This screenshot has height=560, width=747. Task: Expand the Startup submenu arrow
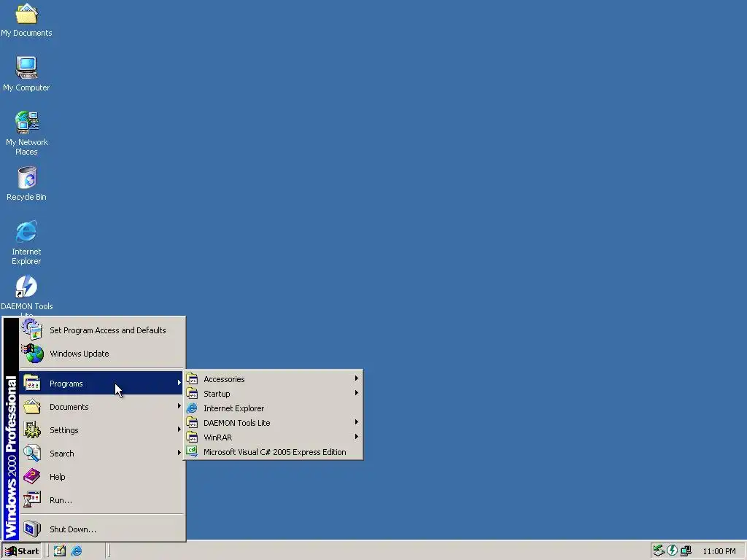pos(356,393)
